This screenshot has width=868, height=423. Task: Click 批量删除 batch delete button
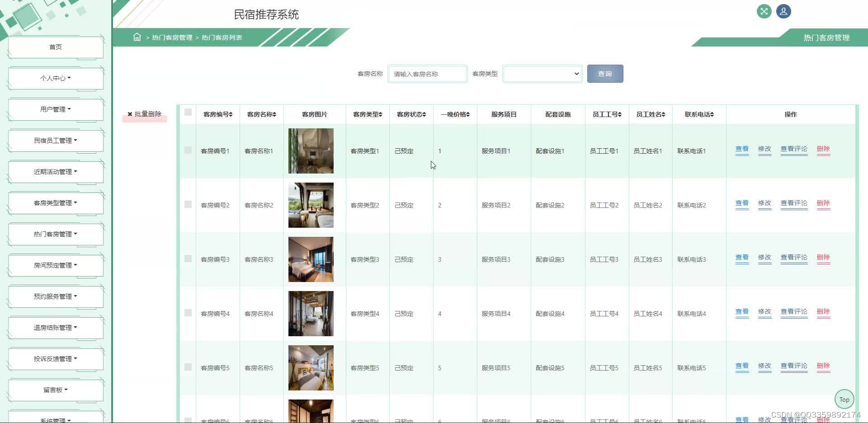145,114
